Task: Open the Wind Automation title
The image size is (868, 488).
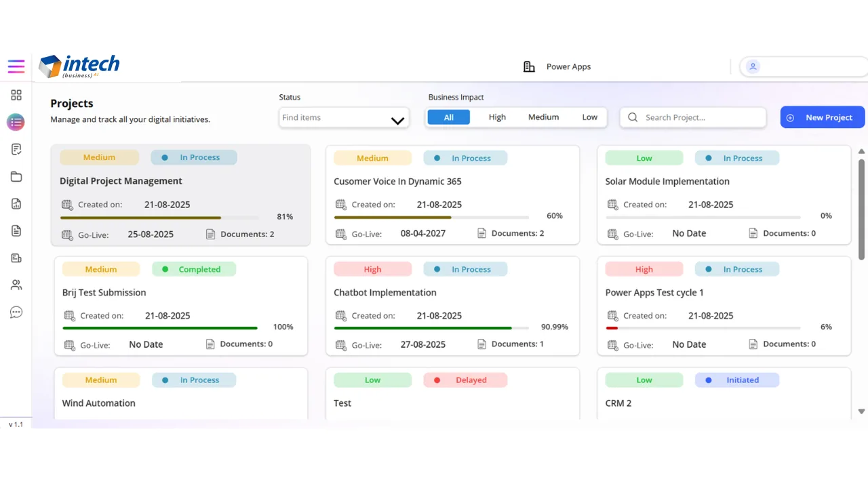Action: (98, 403)
